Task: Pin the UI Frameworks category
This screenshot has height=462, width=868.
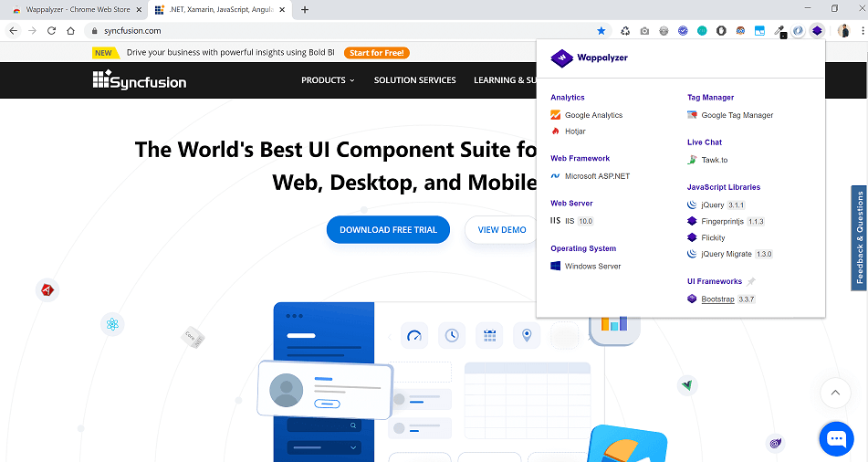Action: tap(751, 281)
